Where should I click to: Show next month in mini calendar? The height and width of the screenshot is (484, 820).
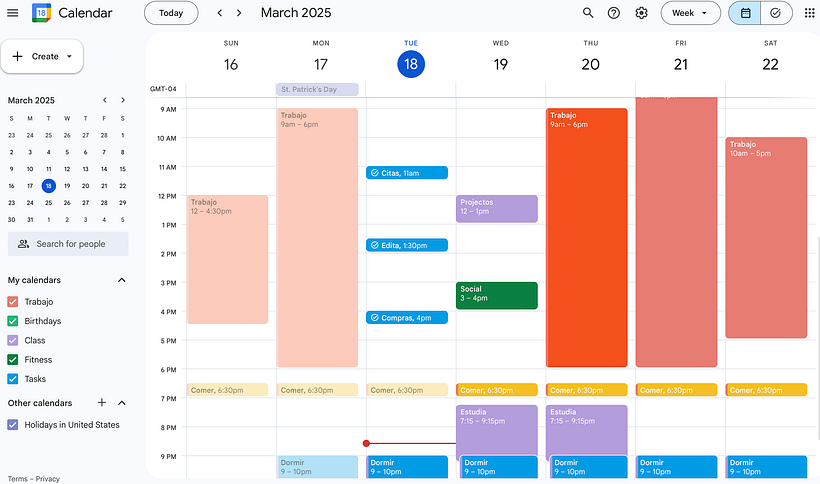pyautogui.click(x=123, y=100)
